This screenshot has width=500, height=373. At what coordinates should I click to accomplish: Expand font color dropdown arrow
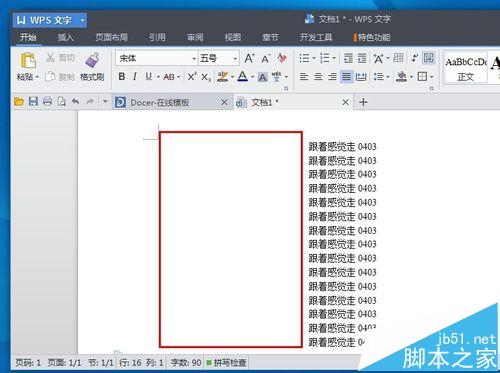click(252, 77)
